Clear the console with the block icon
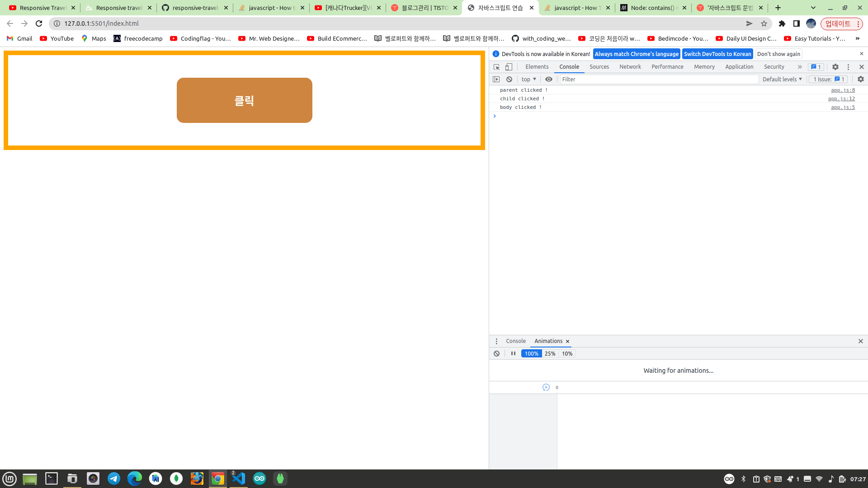 [509, 79]
